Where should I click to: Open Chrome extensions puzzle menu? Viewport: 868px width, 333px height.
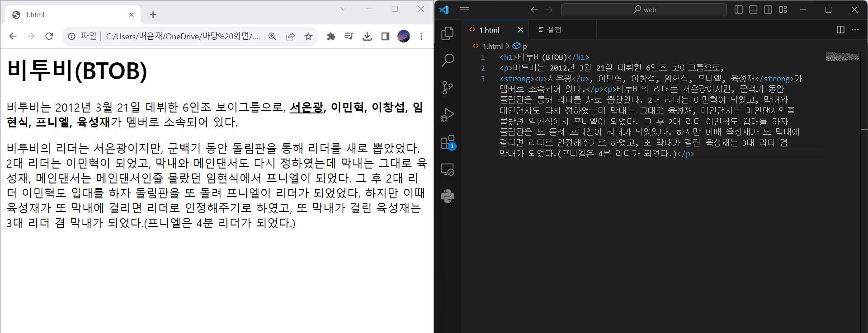[x=331, y=36]
